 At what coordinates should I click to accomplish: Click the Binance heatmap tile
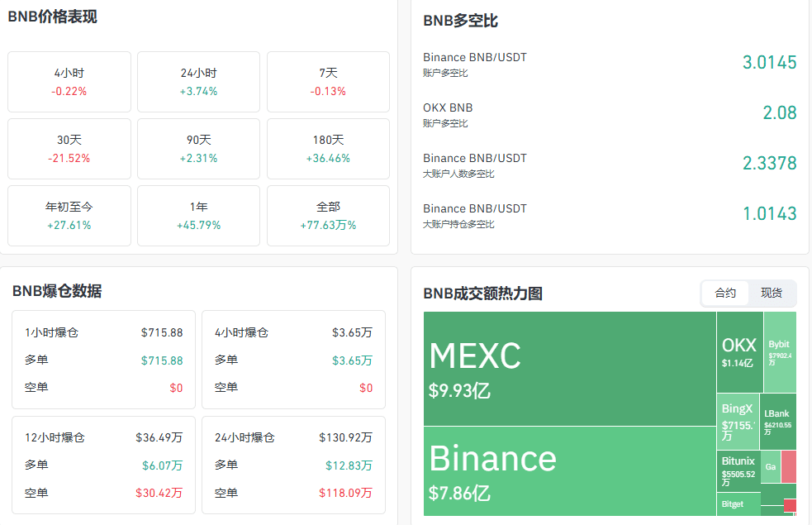click(x=569, y=470)
